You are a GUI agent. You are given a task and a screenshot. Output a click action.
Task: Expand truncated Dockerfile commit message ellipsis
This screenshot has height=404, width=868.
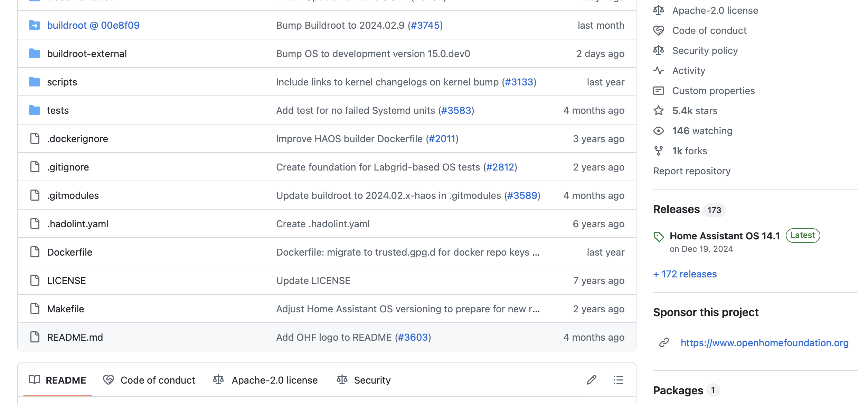(x=536, y=252)
